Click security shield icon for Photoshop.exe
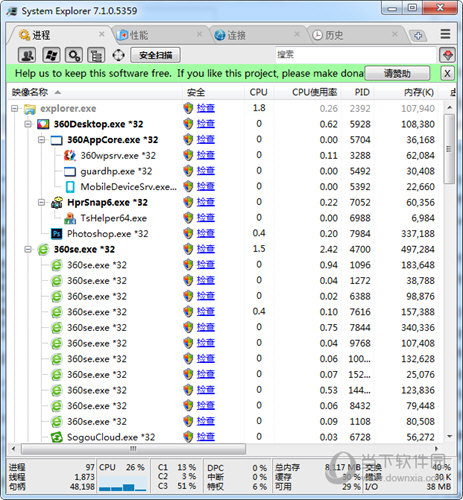 tap(188, 233)
